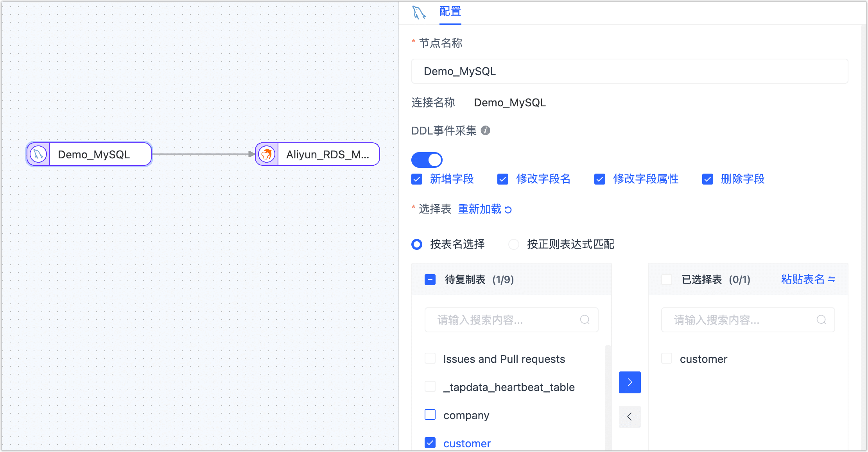The width and height of the screenshot is (868, 452).
Task: Click the search magnifier in 待复制表 panel
Action: point(585,319)
